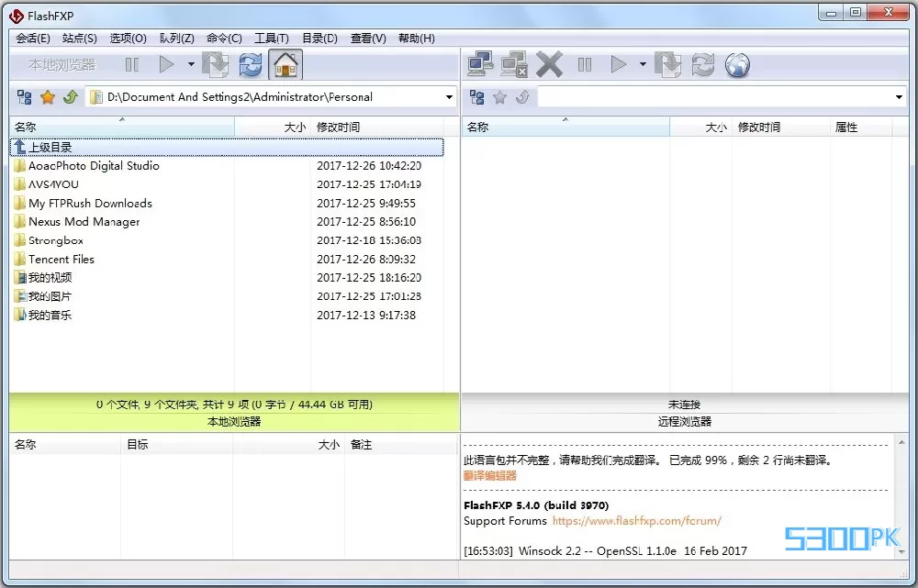Open the 目录(D) menu
Screen dimensions: 918x588
(x=319, y=39)
